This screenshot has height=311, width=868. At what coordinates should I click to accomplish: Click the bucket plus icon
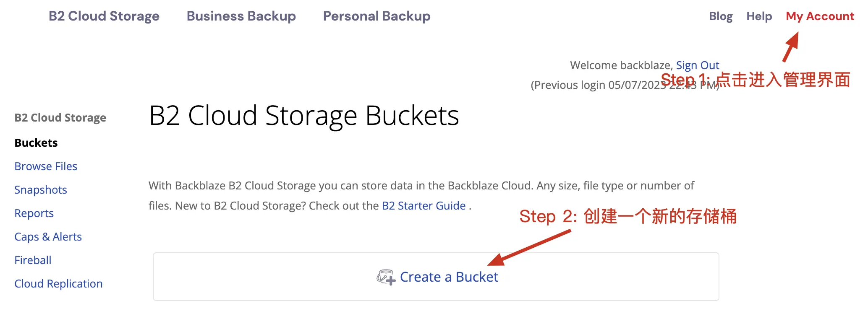click(x=386, y=277)
